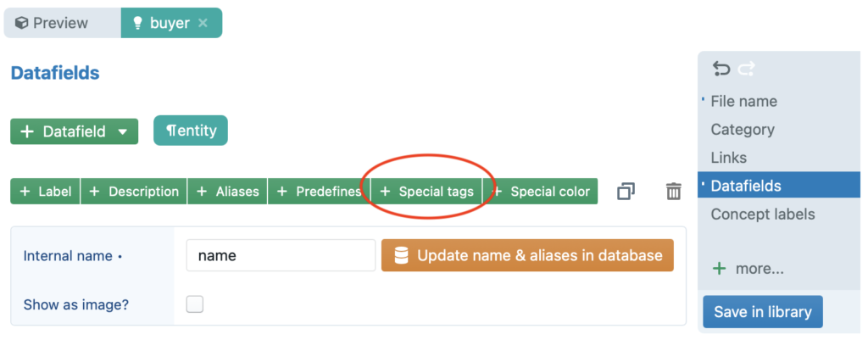Open the Datafield dropdown arrow

[x=123, y=131]
